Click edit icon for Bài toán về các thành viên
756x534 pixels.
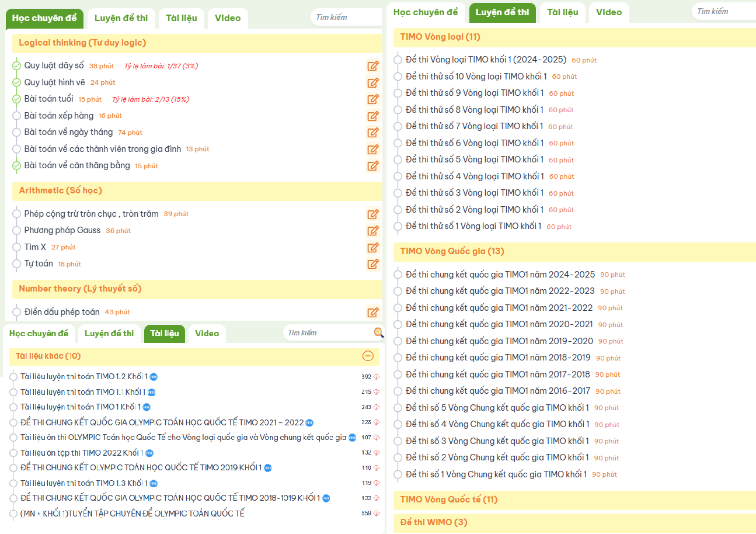(373, 149)
